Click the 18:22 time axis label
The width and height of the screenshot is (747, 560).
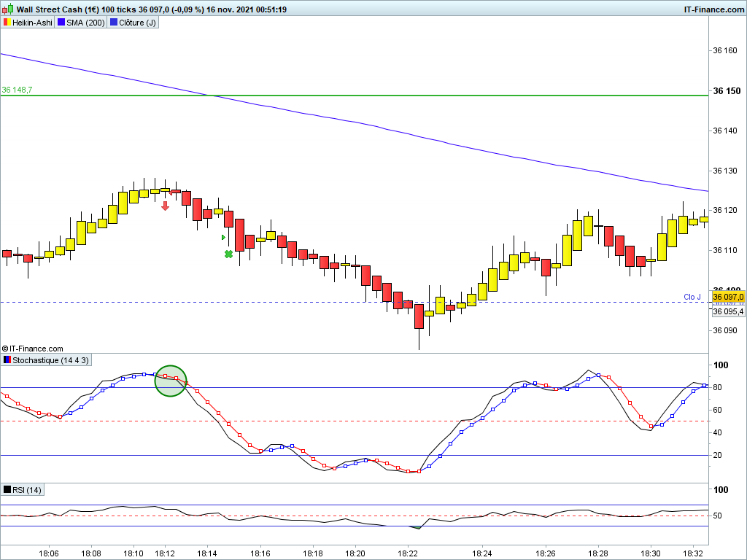click(408, 553)
